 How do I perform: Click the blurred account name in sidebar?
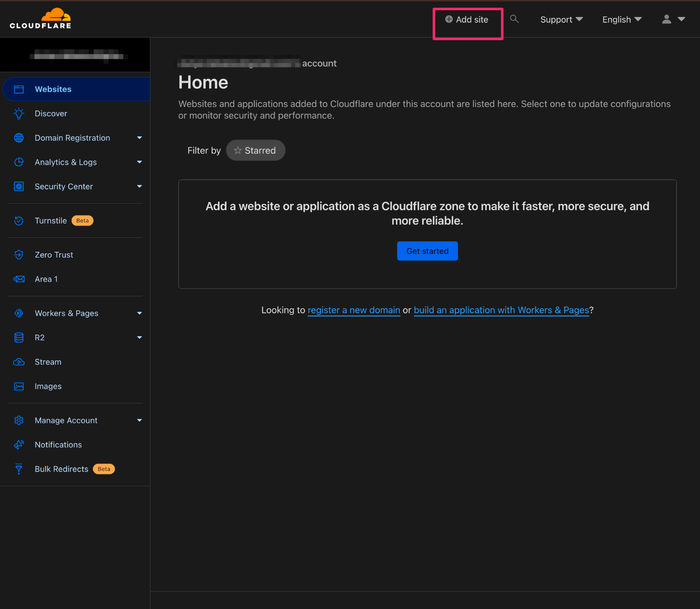click(x=78, y=55)
